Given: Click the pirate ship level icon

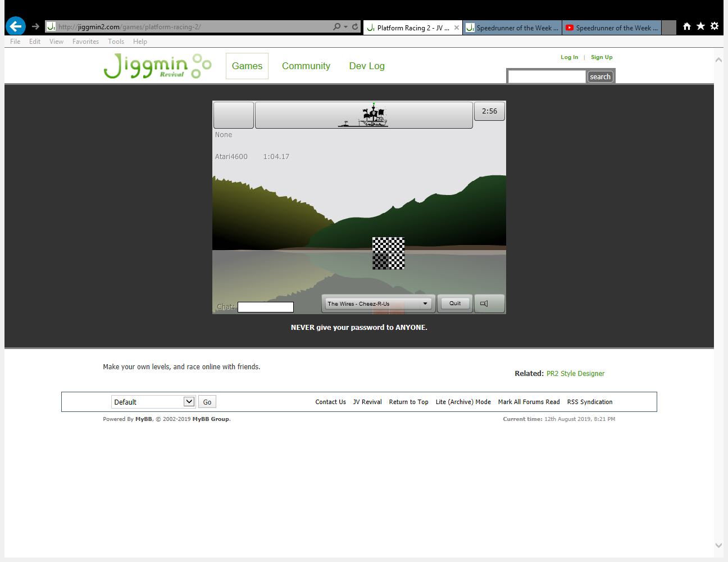Looking at the screenshot, I should click(x=364, y=116).
